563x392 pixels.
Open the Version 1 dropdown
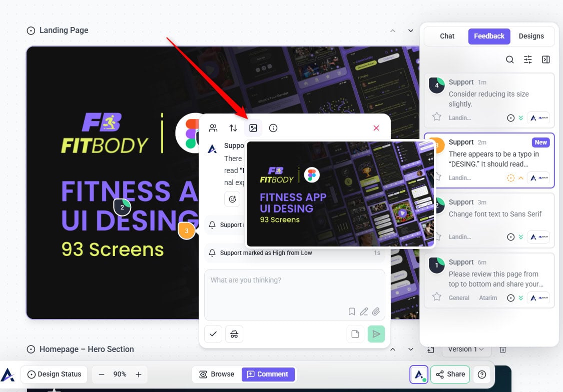[466, 349]
